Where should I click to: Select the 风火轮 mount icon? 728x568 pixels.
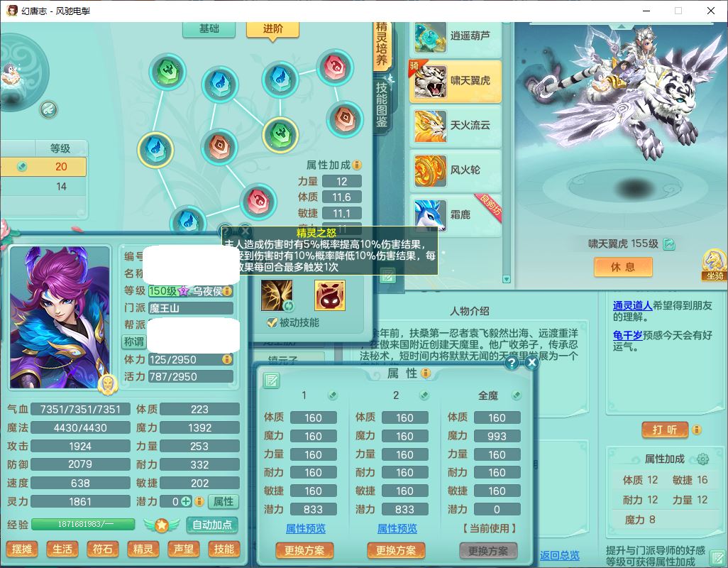click(431, 170)
